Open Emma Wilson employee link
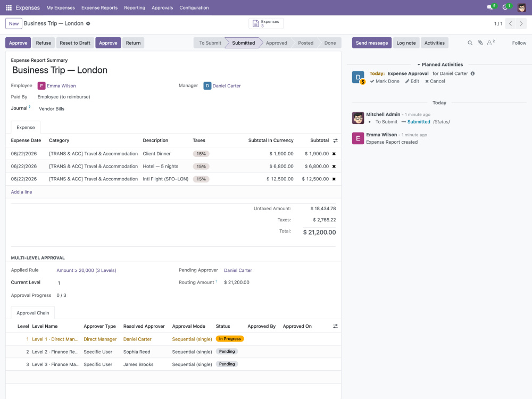 [61, 86]
